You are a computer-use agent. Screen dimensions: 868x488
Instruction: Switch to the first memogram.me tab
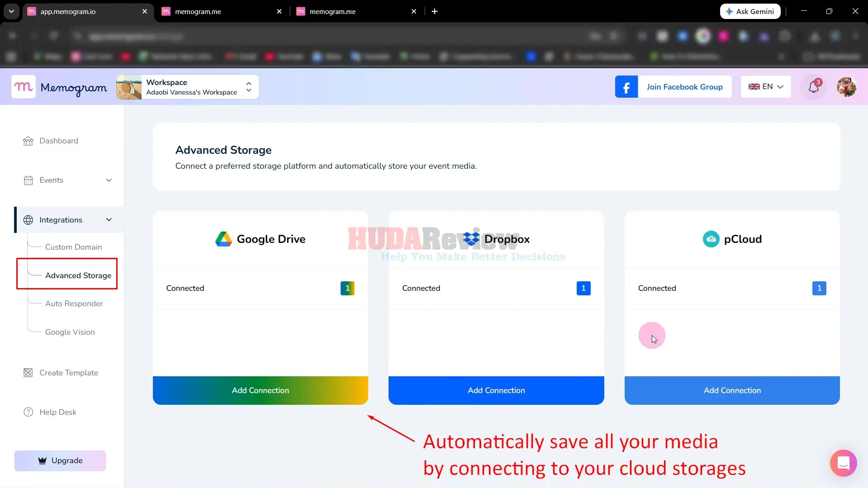pyautogui.click(x=222, y=11)
